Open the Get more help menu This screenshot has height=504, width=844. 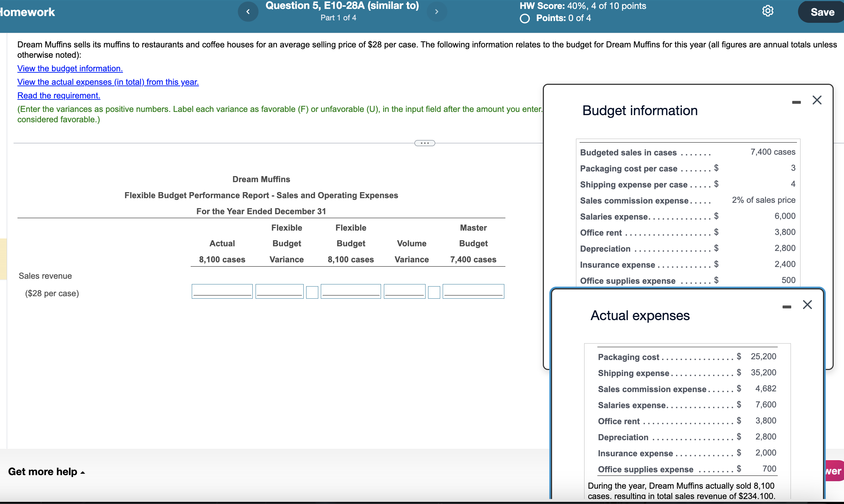click(46, 472)
